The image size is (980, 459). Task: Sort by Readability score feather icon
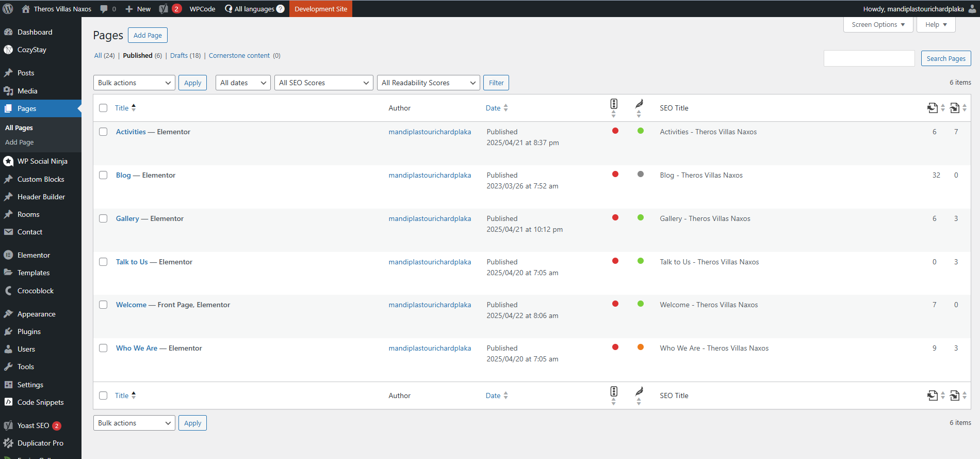coord(639,105)
